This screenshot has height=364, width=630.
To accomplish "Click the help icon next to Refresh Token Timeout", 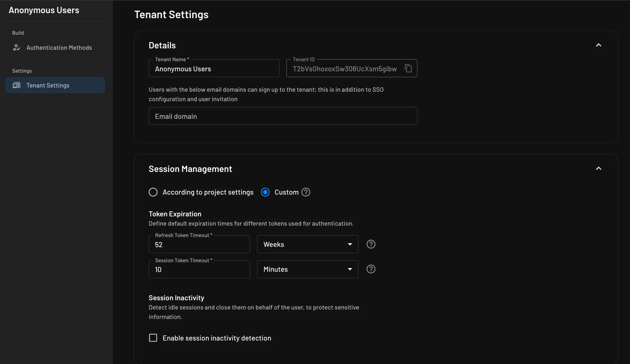I will [371, 244].
